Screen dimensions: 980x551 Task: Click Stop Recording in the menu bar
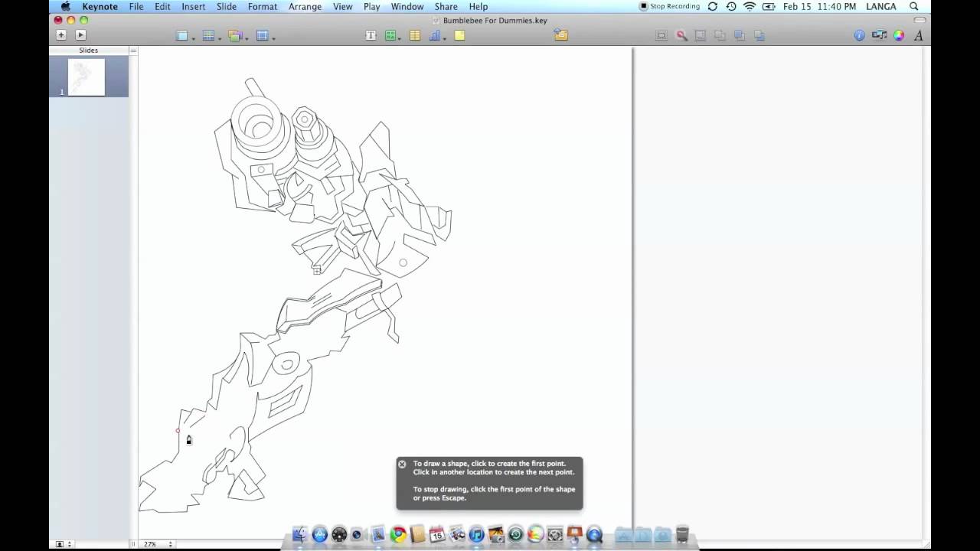[x=671, y=6]
